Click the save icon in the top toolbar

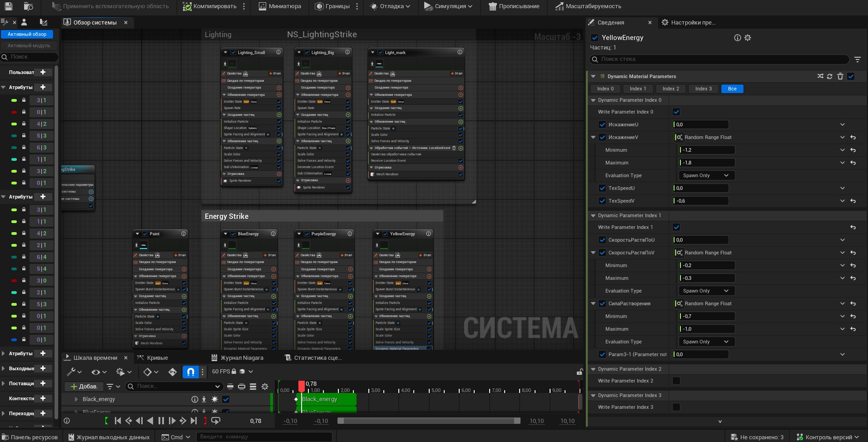point(9,6)
